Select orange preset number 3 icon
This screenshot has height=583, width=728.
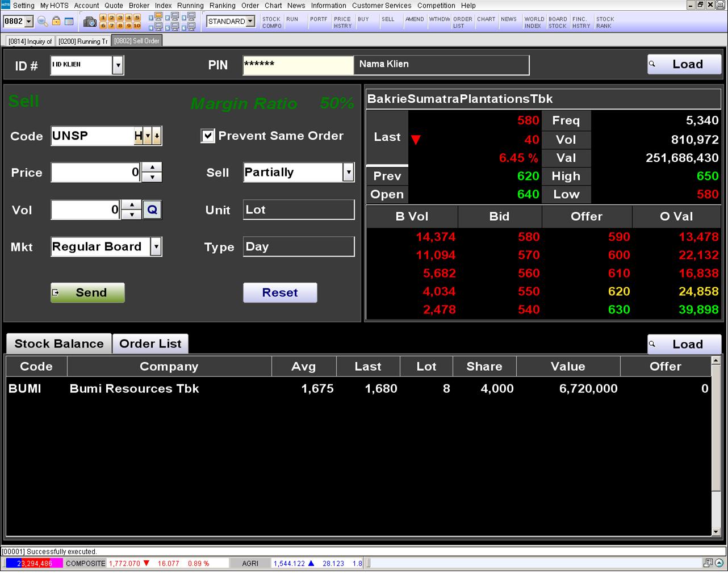click(x=120, y=18)
